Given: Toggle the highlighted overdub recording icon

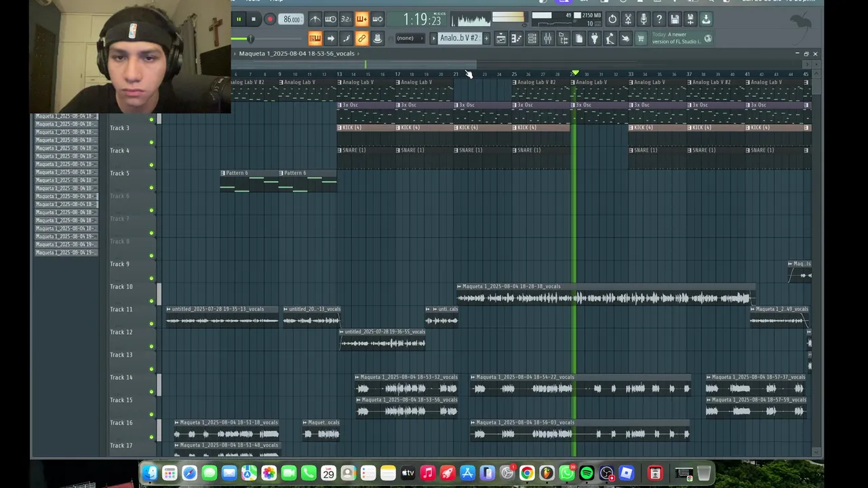Looking at the screenshot, I should tap(361, 19).
